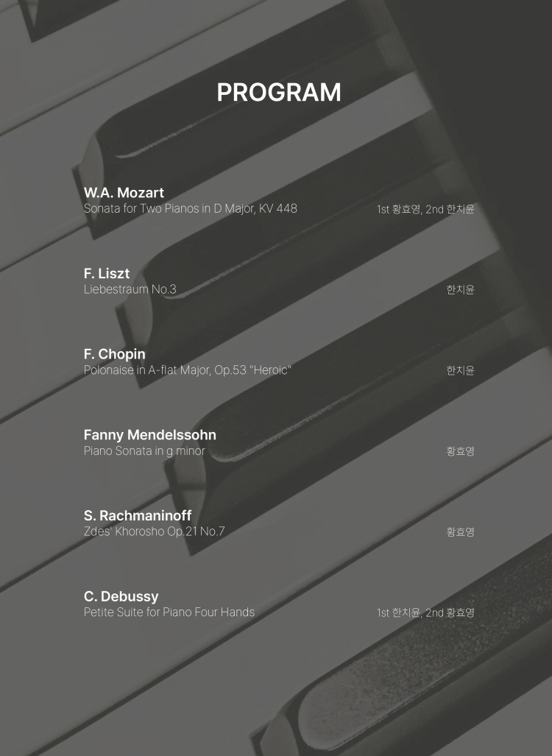Select the S. Rachmaninoff composer name
Image resolution: width=552 pixels, height=756 pixels.
coord(138,515)
